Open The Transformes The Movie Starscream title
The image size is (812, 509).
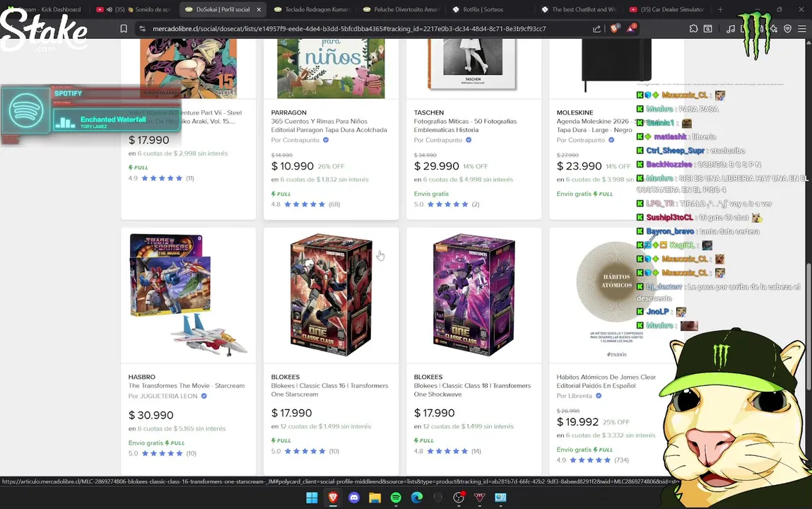coord(187,386)
